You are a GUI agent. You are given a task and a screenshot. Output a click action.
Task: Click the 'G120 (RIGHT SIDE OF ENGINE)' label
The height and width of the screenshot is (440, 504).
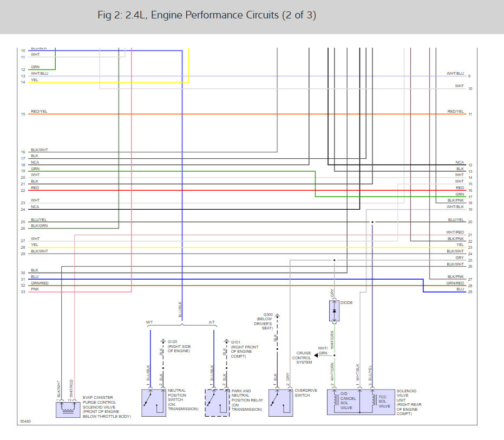179,346
